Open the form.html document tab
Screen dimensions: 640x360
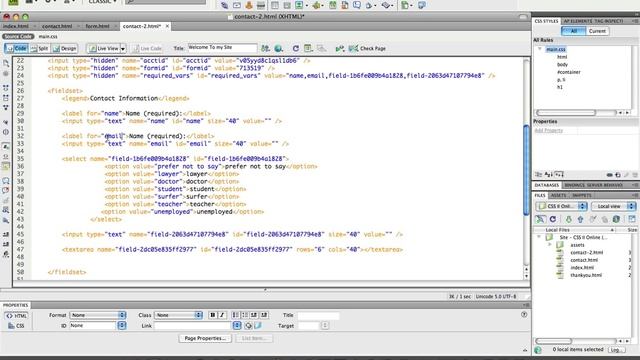(98, 26)
